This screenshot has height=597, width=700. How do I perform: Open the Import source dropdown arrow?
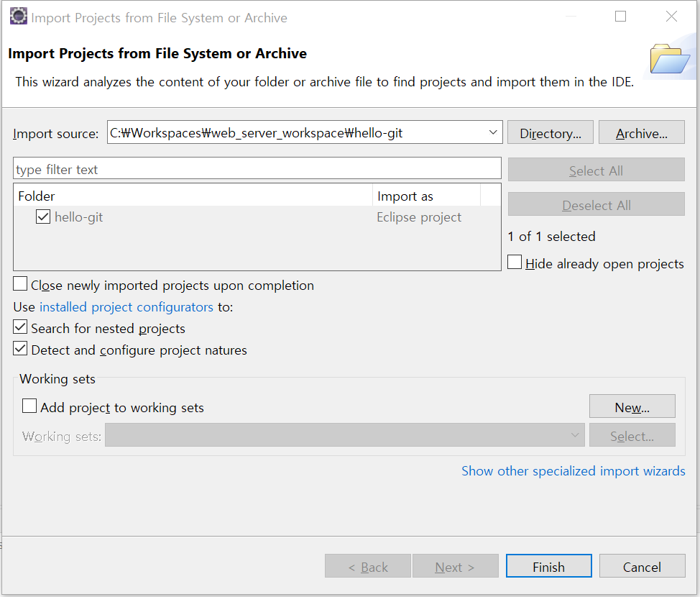tap(493, 132)
